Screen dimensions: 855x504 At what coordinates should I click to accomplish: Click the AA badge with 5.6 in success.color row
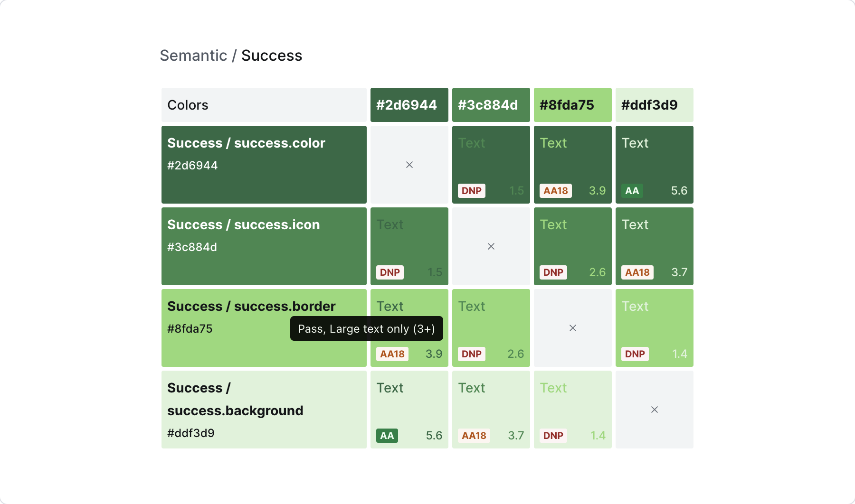click(x=632, y=191)
